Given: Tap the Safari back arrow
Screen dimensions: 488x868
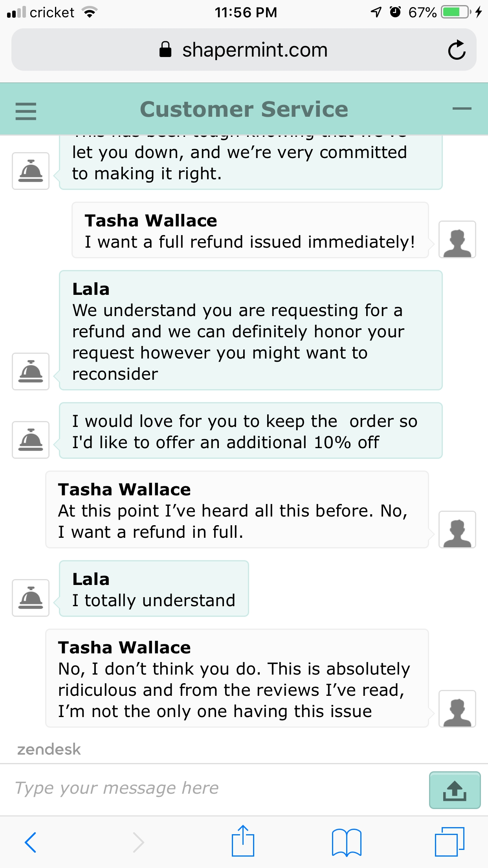Looking at the screenshot, I should coord(30,842).
